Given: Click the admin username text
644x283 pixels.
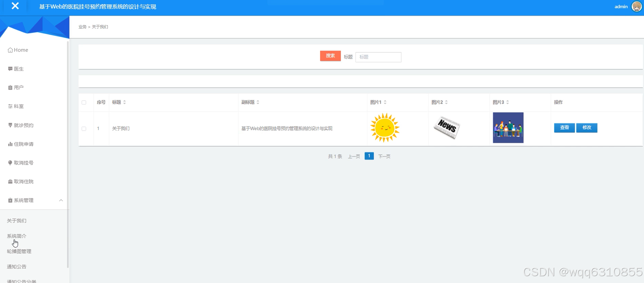Looking at the screenshot, I should click(x=621, y=6).
